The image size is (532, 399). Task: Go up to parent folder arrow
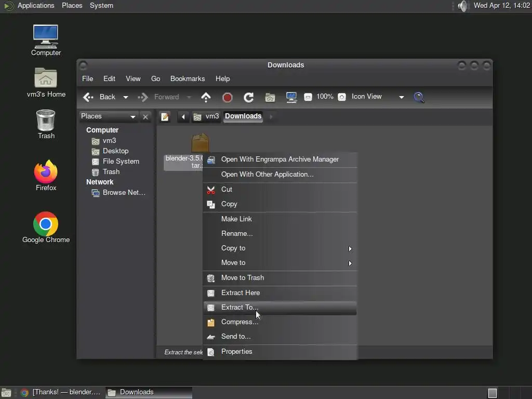[x=206, y=97]
